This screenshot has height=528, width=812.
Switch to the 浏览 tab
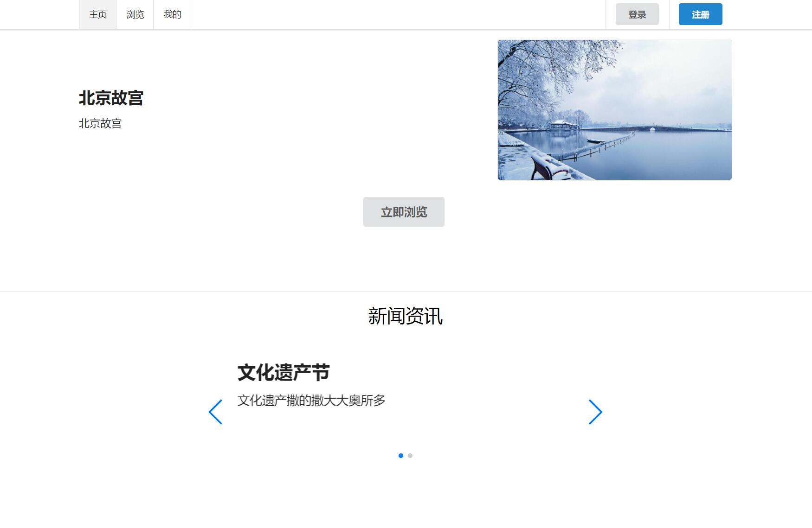(135, 14)
